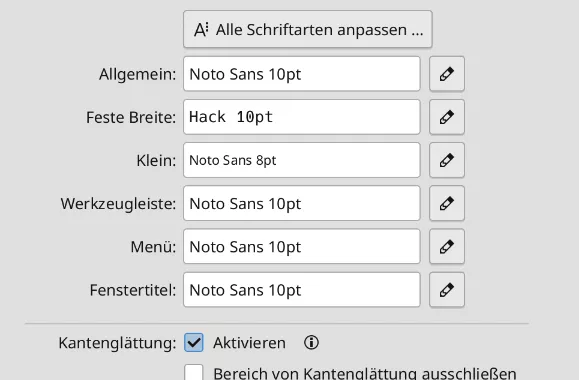Click the Kantenglättung label
The image size is (579, 380).
pyautogui.click(x=117, y=343)
